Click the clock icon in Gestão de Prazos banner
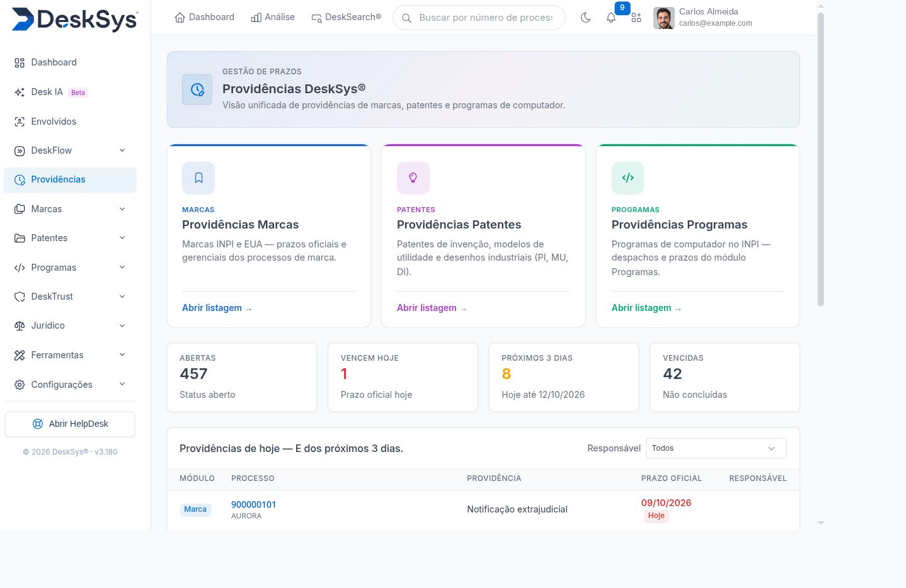The width and height of the screenshot is (906, 588). click(x=197, y=89)
